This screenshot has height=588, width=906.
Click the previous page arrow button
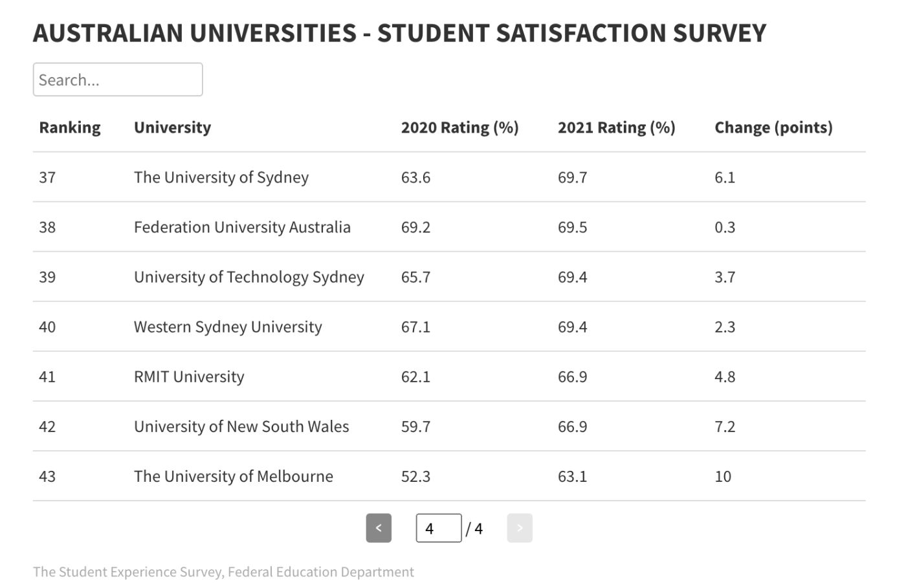point(379,528)
